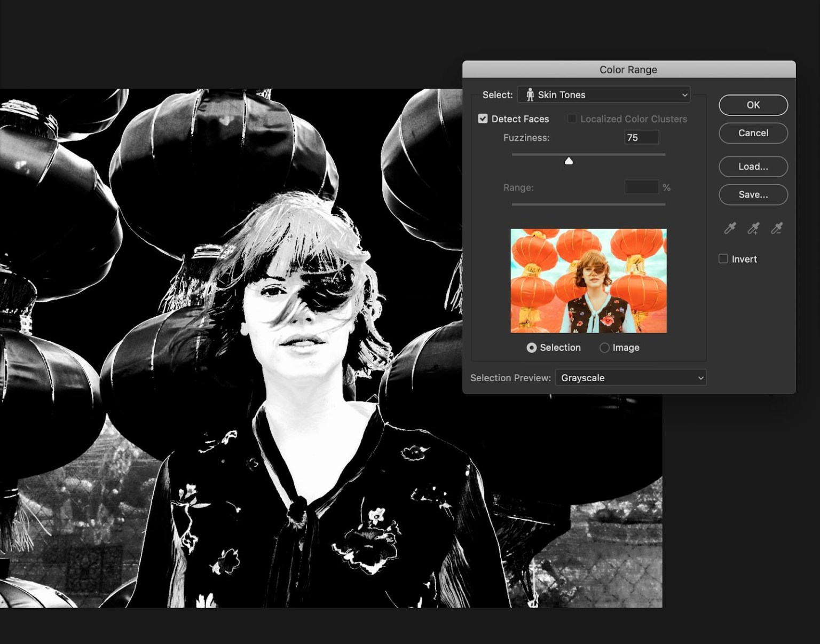This screenshot has height=644, width=820.
Task: Click the Load button
Action: click(x=753, y=167)
